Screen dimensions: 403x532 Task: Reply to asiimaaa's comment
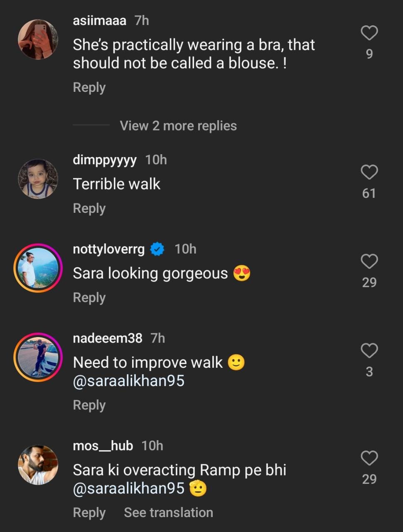[x=89, y=87]
